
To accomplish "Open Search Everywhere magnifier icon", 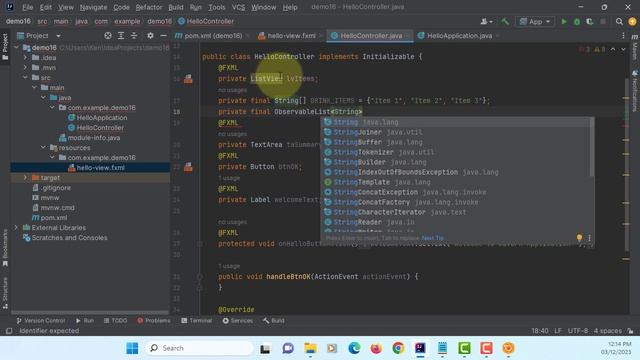I will click(619, 21).
